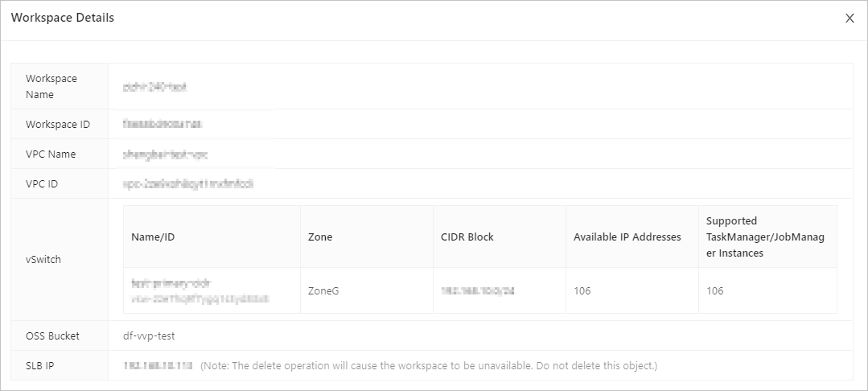Click the Supported TaskManager/JobManager Instances header

[765, 237]
